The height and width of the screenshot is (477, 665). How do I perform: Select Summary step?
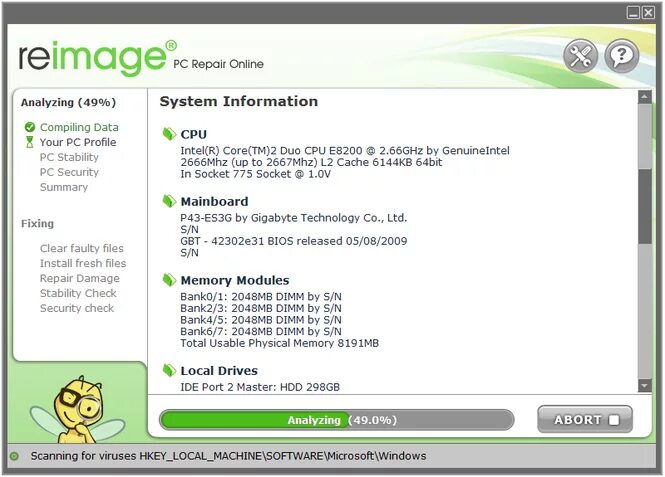[x=64, y=187]
